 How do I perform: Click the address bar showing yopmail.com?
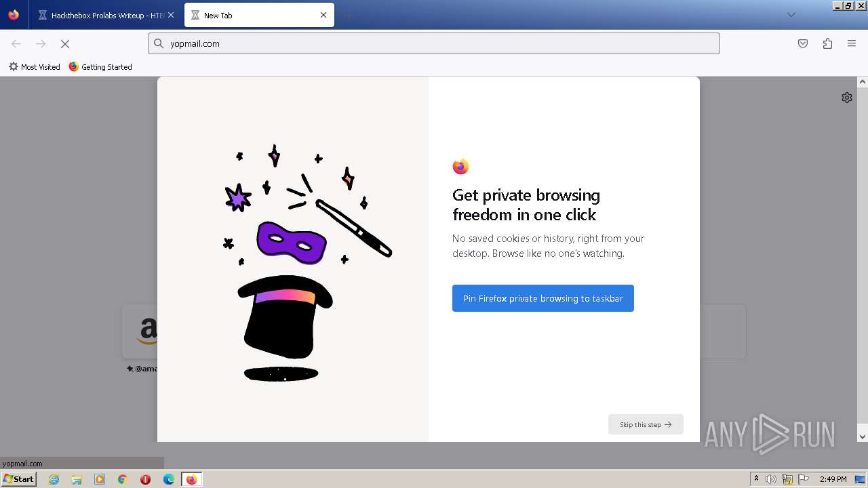point(434,43)
